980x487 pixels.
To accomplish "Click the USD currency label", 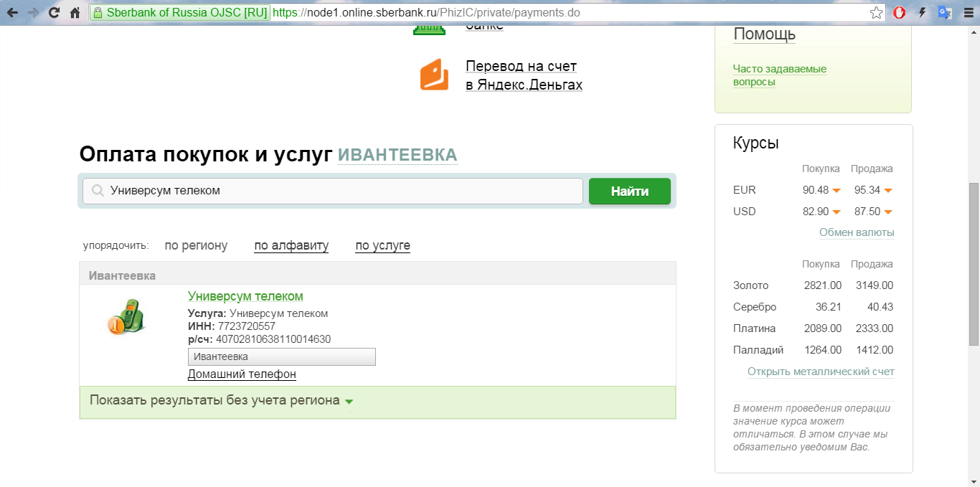I will coord(745,212).
